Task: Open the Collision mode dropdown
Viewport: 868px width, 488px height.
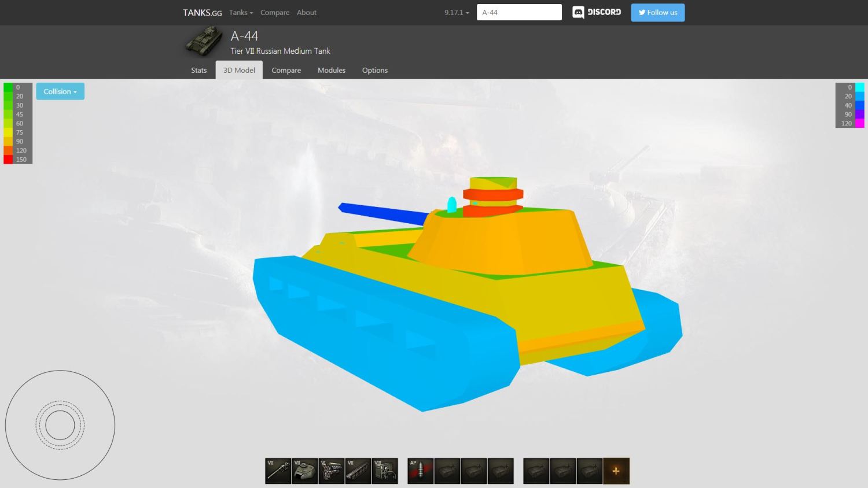Action: [60, 91]
